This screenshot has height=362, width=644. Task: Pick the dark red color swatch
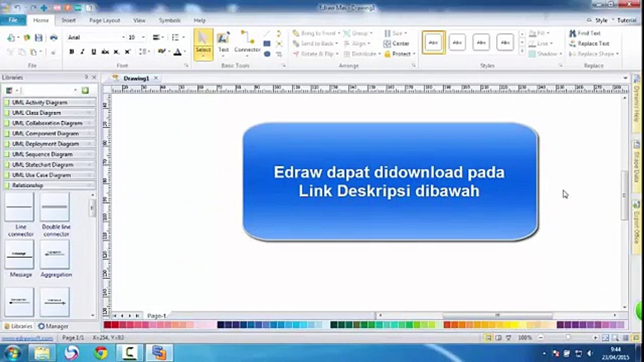[108, 325]
